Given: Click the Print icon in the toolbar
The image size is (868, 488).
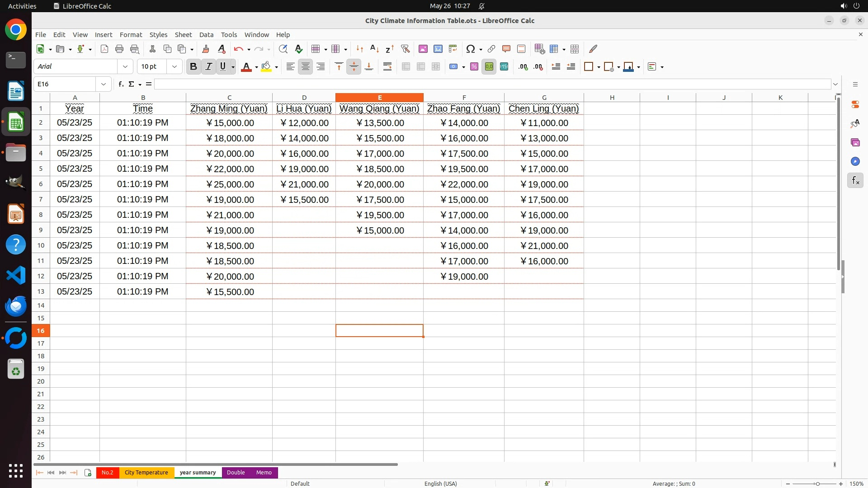Looking at the screenshot, I should click(x=119, y=49).
